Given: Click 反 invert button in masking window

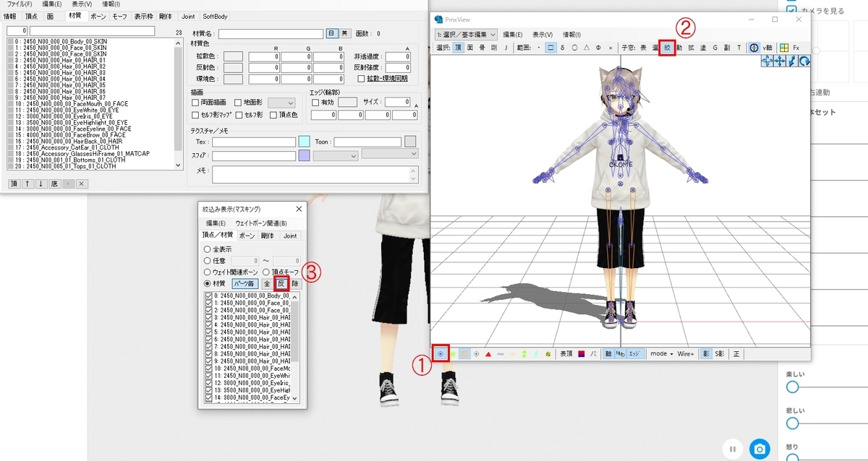Looking at the screenshot, I should tap(281, 284).
